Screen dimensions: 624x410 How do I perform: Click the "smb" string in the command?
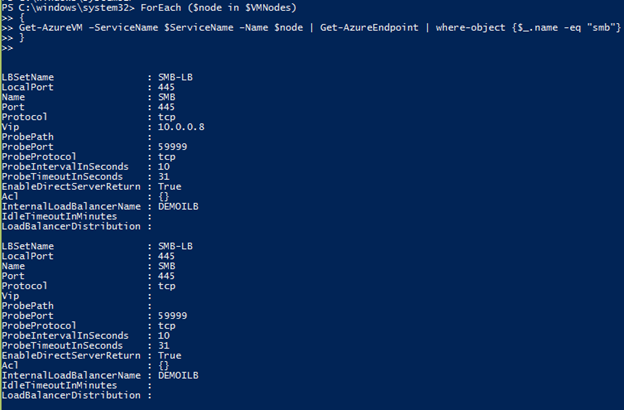click(x=596, y=29)
